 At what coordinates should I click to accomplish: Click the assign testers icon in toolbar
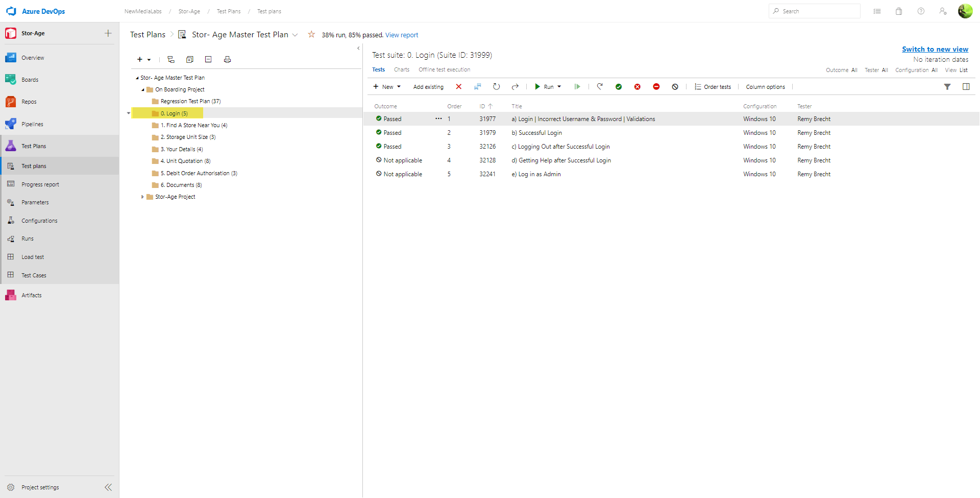pos(477,87)
